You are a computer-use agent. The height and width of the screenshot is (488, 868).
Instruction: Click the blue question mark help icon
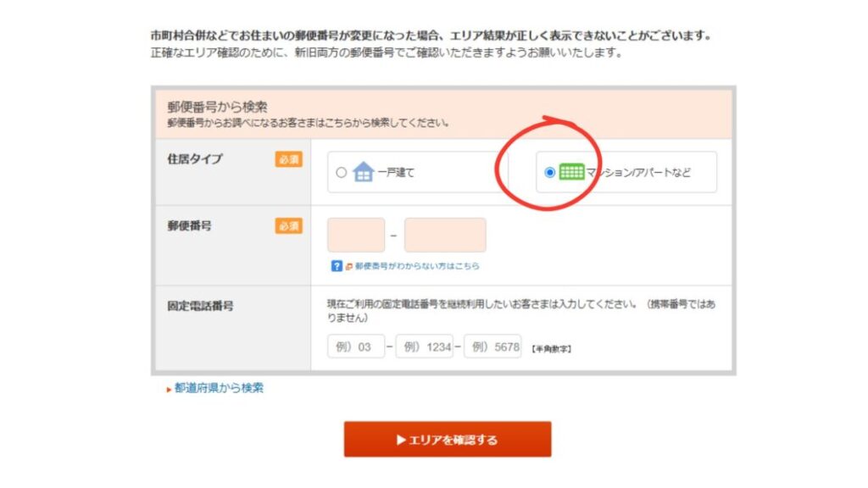[x=336, y=266]
